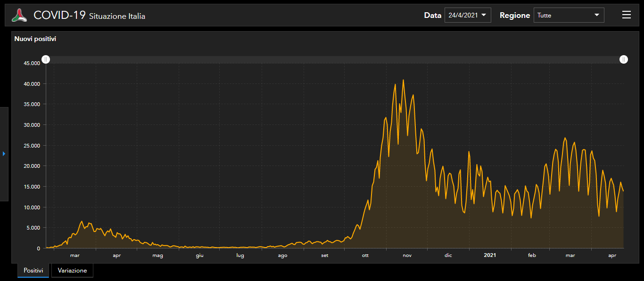
Task: Click the Nuovi positivi chart heading
Action: (35, 39)
